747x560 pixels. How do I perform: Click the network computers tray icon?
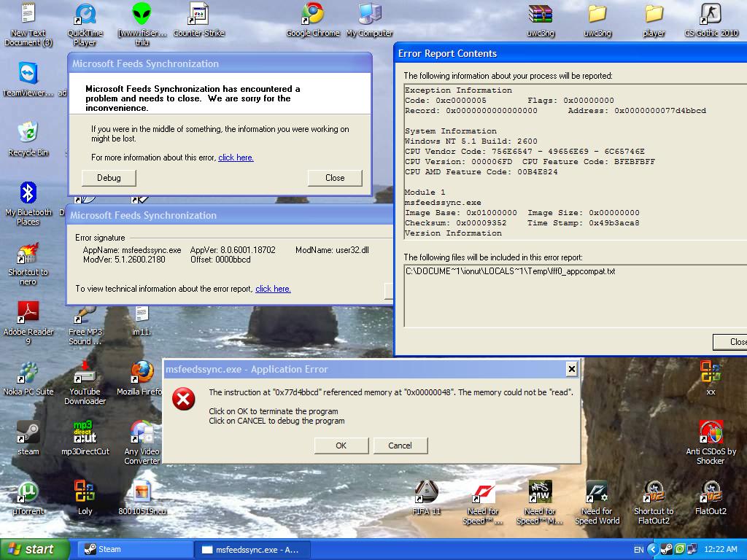click(692, 550)
